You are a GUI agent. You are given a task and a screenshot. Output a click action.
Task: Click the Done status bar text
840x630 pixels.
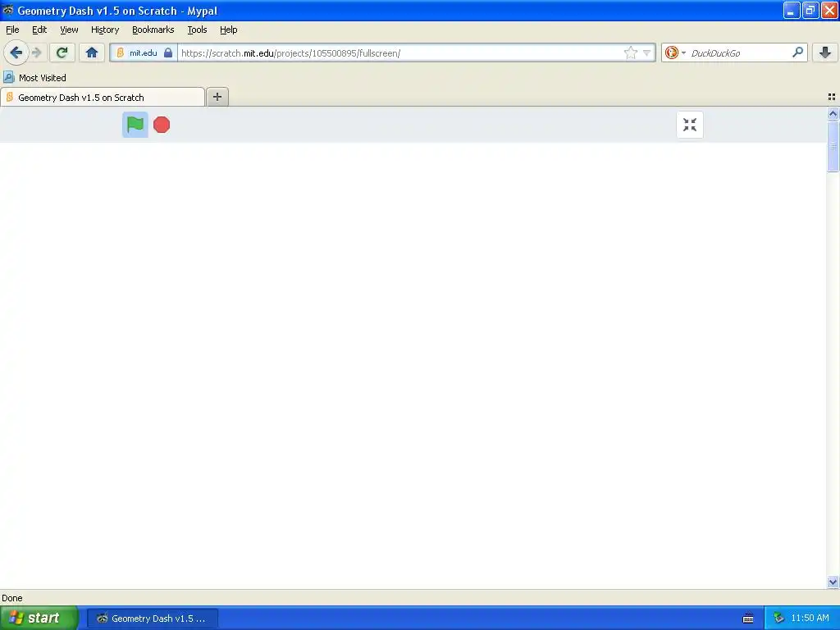(12, 598)
